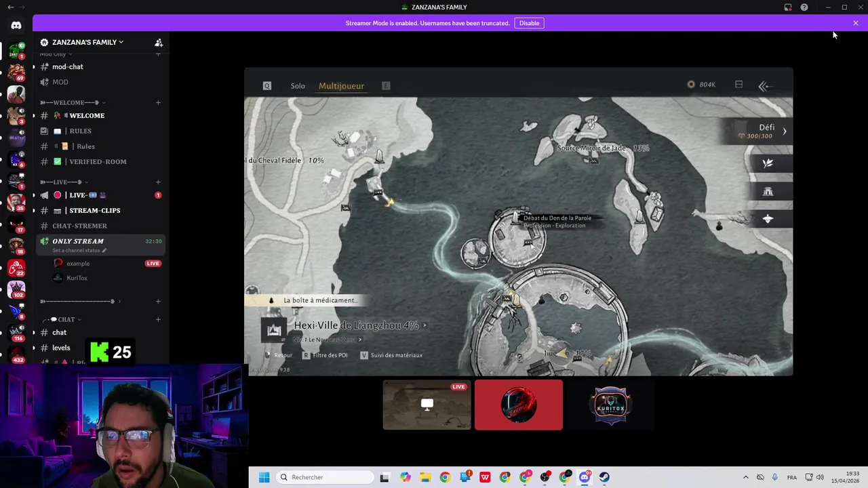The height and width of the screenshot is (488, 868).
Task: Click the microphone icon in system tray
Action: pos(774,477)
